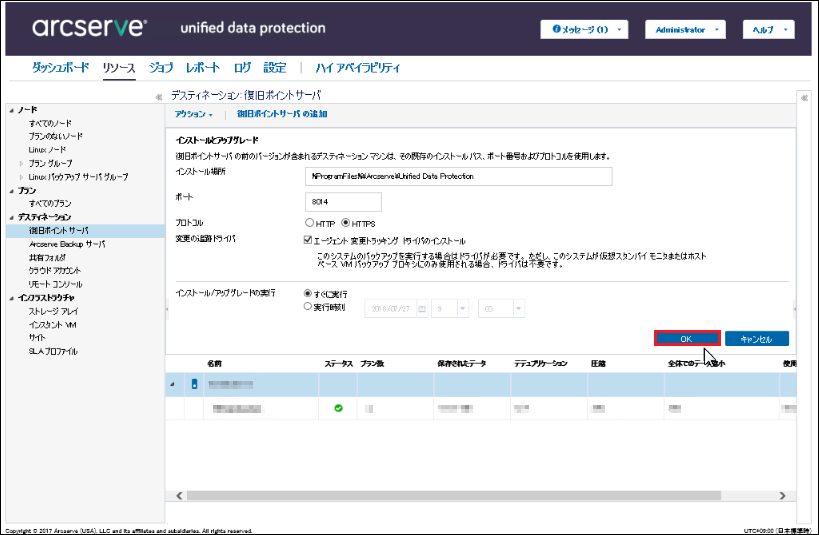The image size is (819, 535).
Task: Click the キャンセル button
Action: [x=757, y=339]
